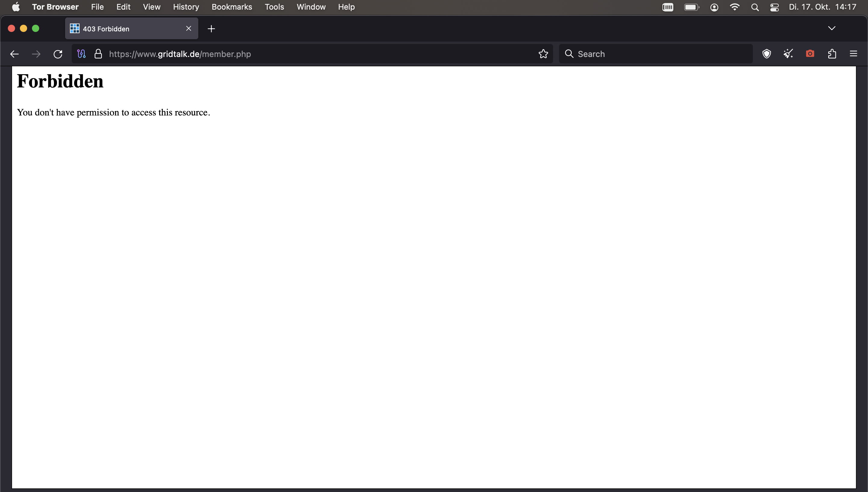Open the Tools menu
The width and height of the screenshot is (868, 492).
[274, 7]
